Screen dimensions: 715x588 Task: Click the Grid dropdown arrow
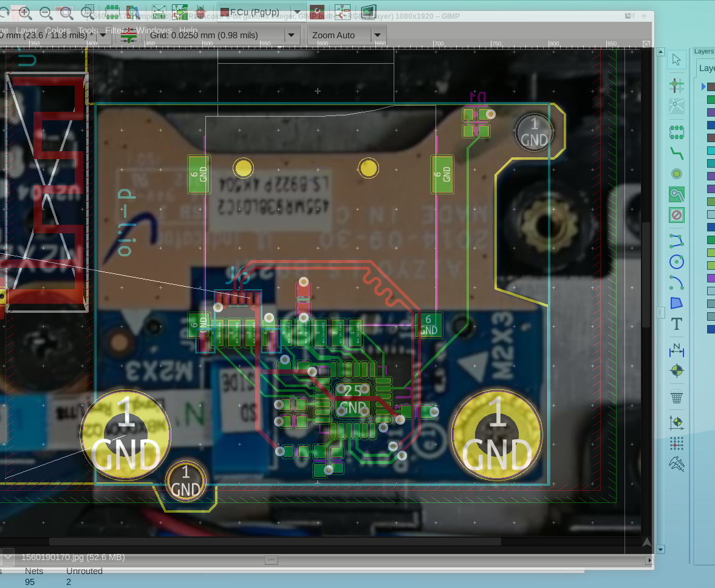coord(292,35)
